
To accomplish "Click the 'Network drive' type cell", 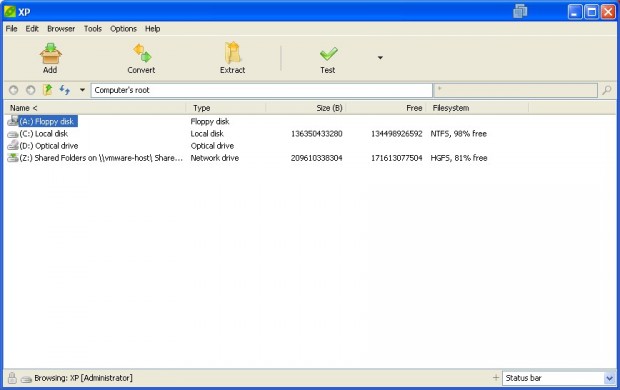I will tap(215, 158).
